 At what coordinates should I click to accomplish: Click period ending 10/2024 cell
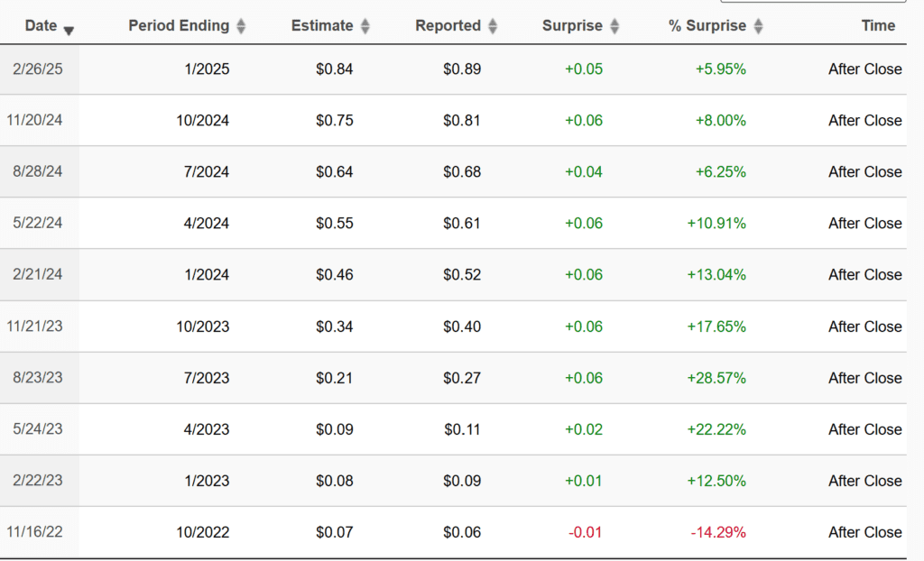click(x=203, y=120)
